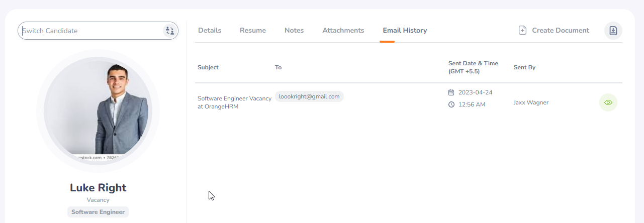Click the Sent By column header
The image size is (644, 223).
pyautogui.click(x=524, y=67)
